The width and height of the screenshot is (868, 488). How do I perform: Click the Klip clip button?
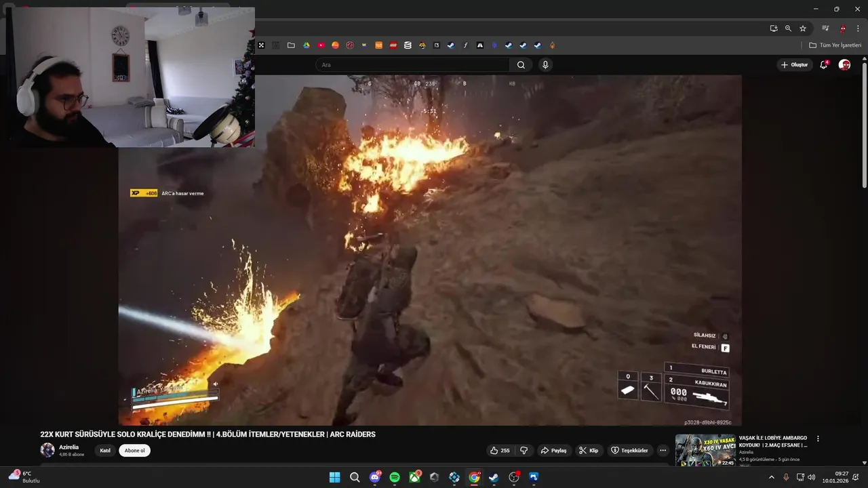(x=589, y=451)
